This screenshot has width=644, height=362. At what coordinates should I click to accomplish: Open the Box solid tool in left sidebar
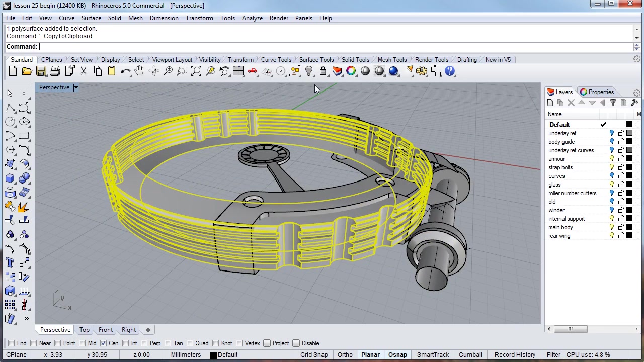pos(10,178)
